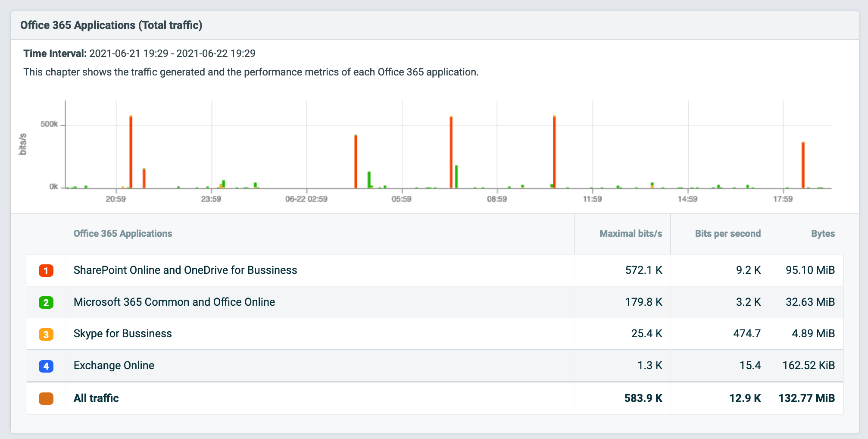Click the blue number 4 Exchange badge
This screenshot has width=868, height=439.
[46, 366]
